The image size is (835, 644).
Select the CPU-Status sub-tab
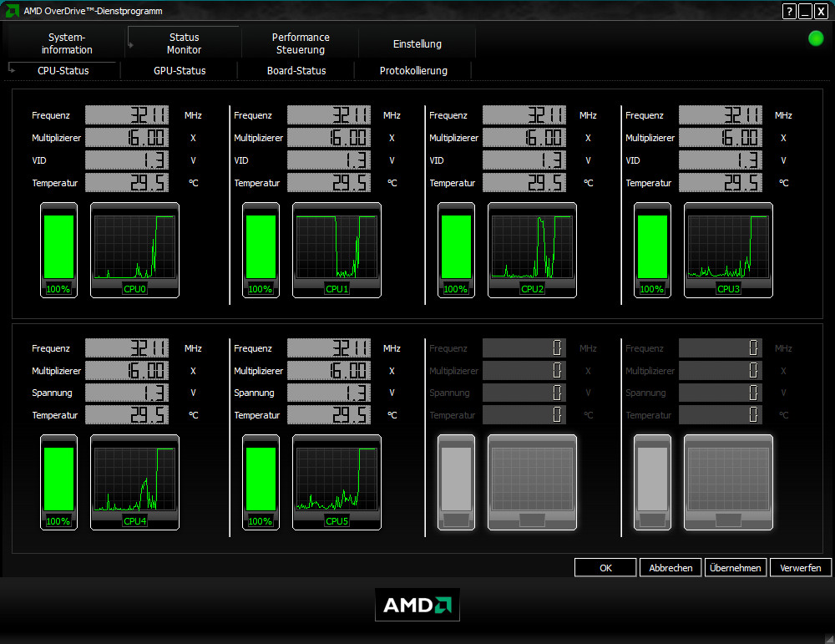point(63,70)
